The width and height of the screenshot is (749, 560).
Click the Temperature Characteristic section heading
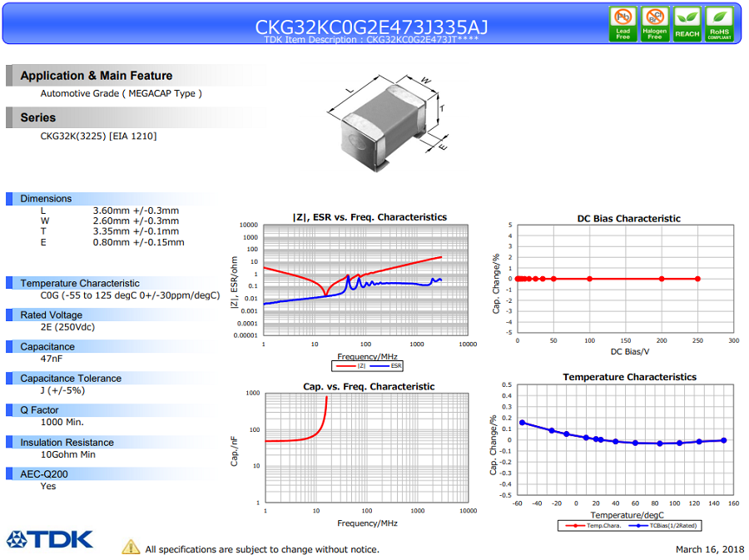80,283
